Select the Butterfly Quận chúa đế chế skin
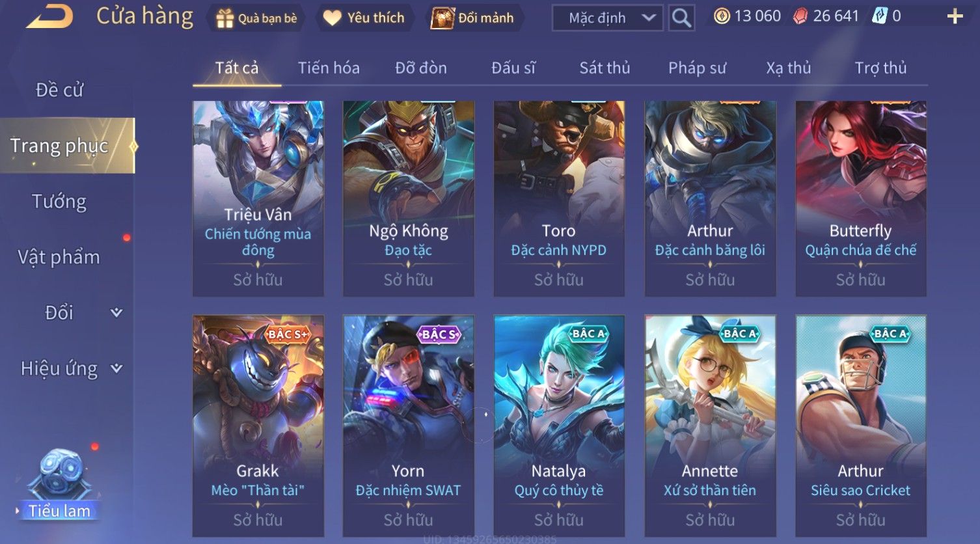Image resolution: width=980 pixels, height=544 pixels. 861,198
